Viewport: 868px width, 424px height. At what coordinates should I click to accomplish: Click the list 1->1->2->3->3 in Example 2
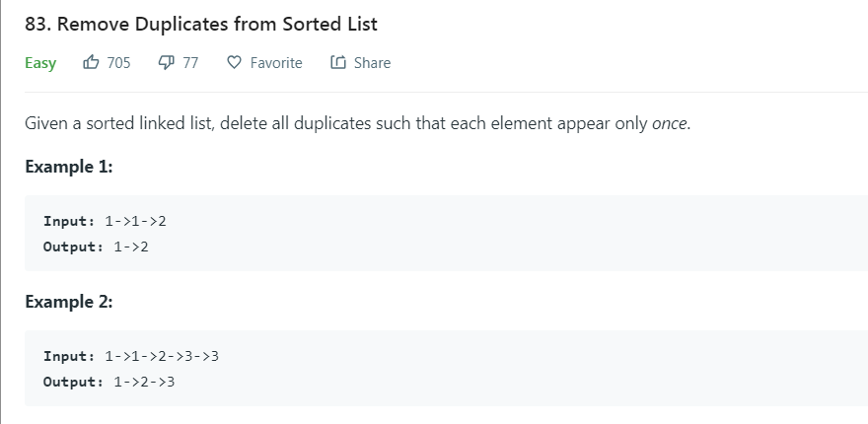tap(161, 355)
